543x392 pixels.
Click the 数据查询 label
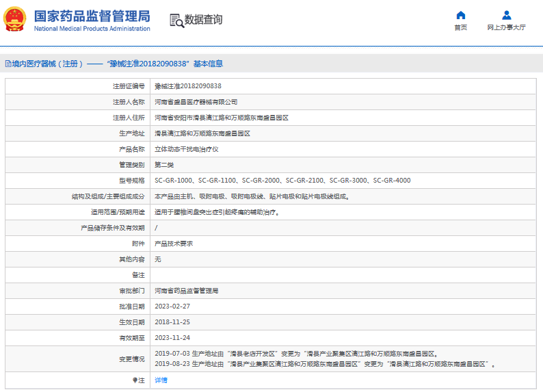pos(203,20)
